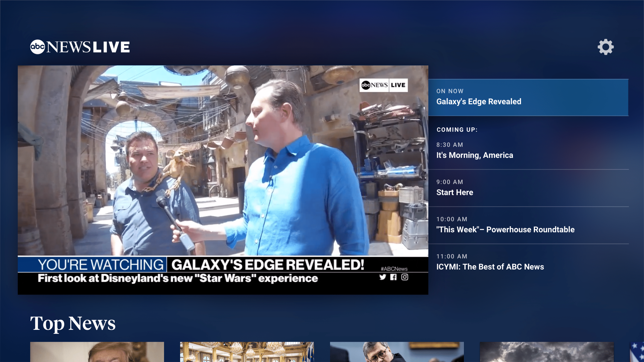Viewport: 644px width, 362px height.
Task: Click the ABC News Live logo
Action: pos(80,47)
